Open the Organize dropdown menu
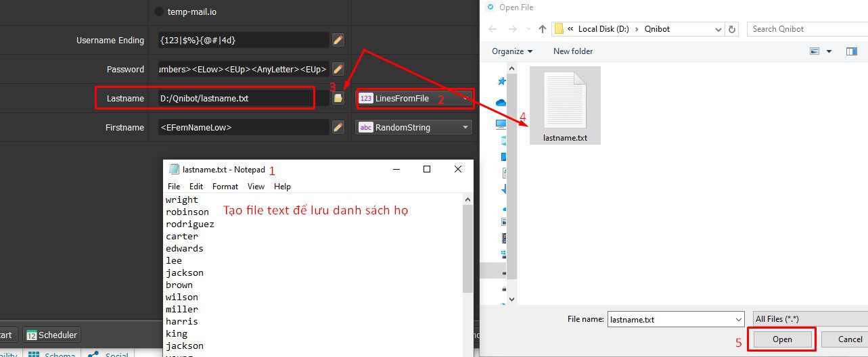Screen dimensions: 868x357 pyautogui.click(x=512, y=51)
